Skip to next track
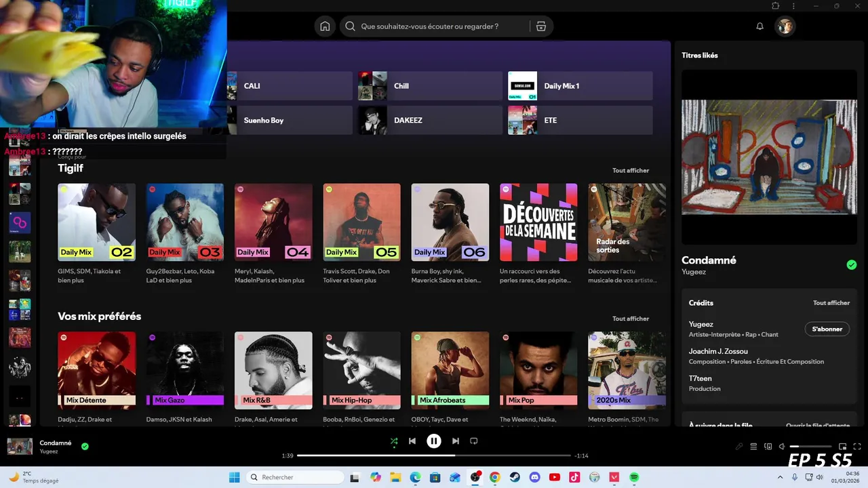The image size is (868, 488). (456, 441)
